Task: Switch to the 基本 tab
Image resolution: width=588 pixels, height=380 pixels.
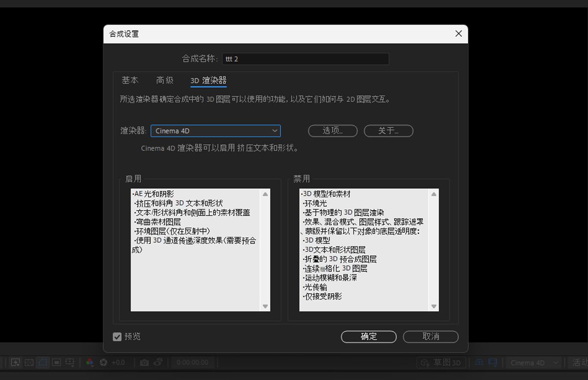Action: pyautogui.click(x=129, y=80)
